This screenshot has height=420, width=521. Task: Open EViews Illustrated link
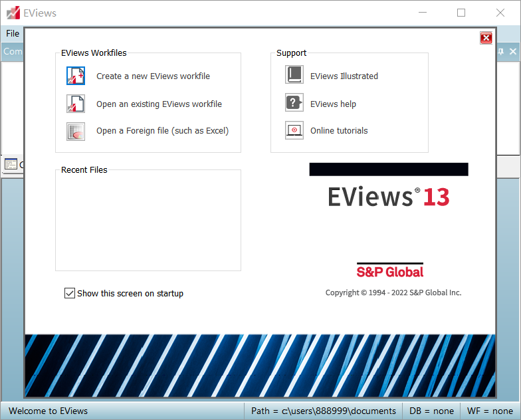(x=344, y=76)
